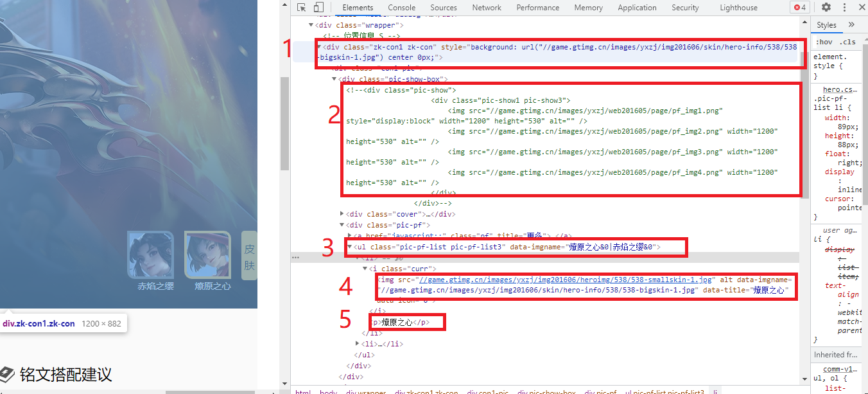
Task: Open the Console tab
Action: [401, 8]
